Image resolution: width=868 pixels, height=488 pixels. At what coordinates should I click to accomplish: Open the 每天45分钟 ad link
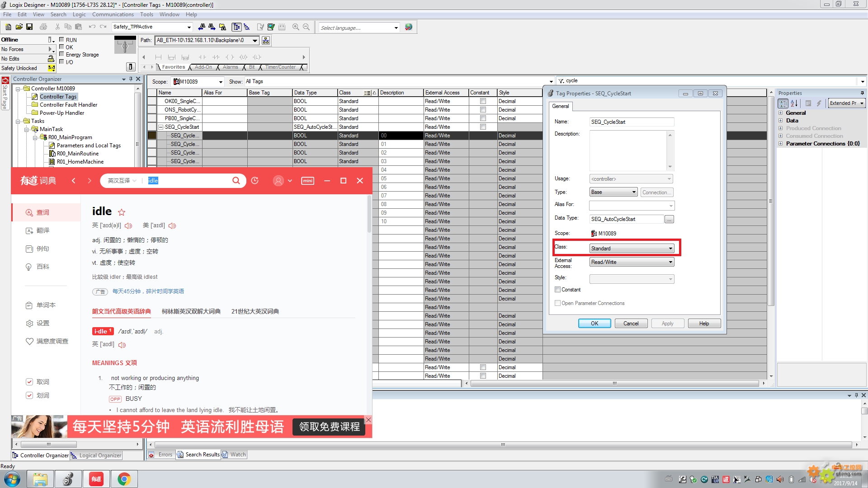[x=148, y=291]
